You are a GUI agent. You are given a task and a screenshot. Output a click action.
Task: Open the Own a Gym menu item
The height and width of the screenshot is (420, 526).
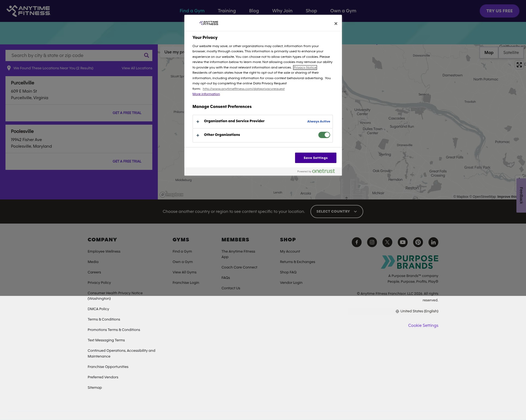pos(343,11)
